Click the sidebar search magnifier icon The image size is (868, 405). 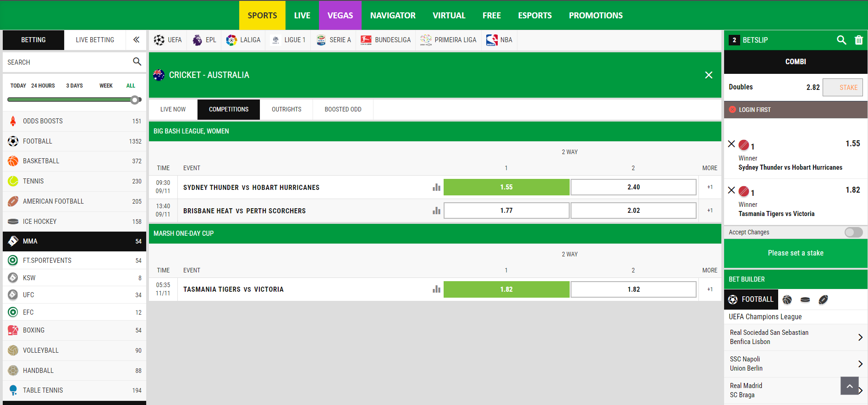coord(137,61)
